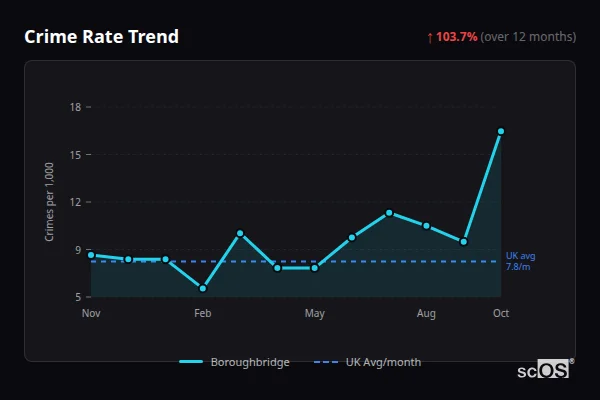Click the '(over 12 months)' text
The width and height of the screenshot is (600, 400).
pos(528,37)
